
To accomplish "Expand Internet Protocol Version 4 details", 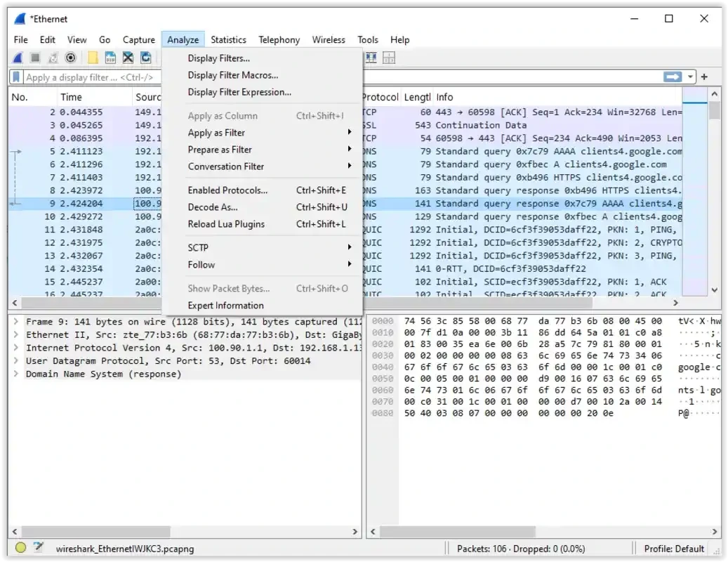I will [x=15, y=348].
